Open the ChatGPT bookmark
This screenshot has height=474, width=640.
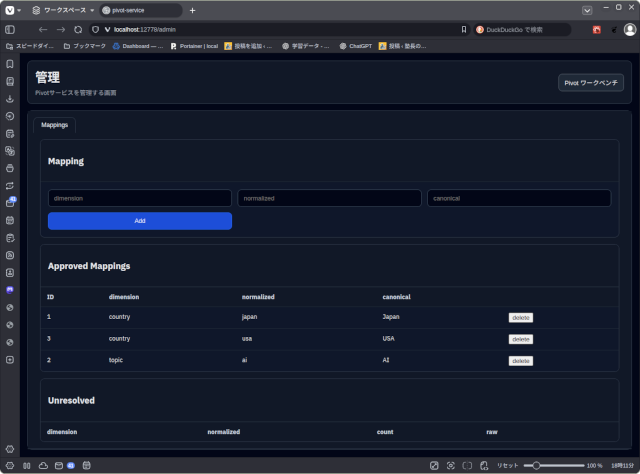(355, 46)
